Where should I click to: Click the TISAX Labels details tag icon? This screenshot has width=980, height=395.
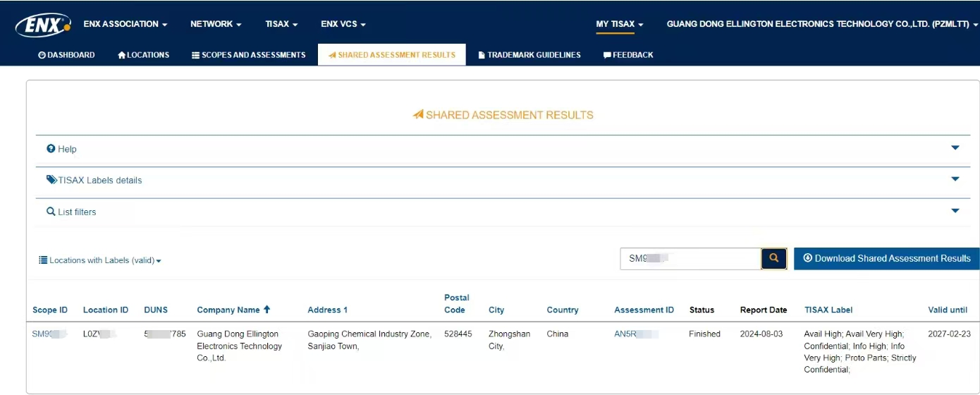[x=51, y=180]
